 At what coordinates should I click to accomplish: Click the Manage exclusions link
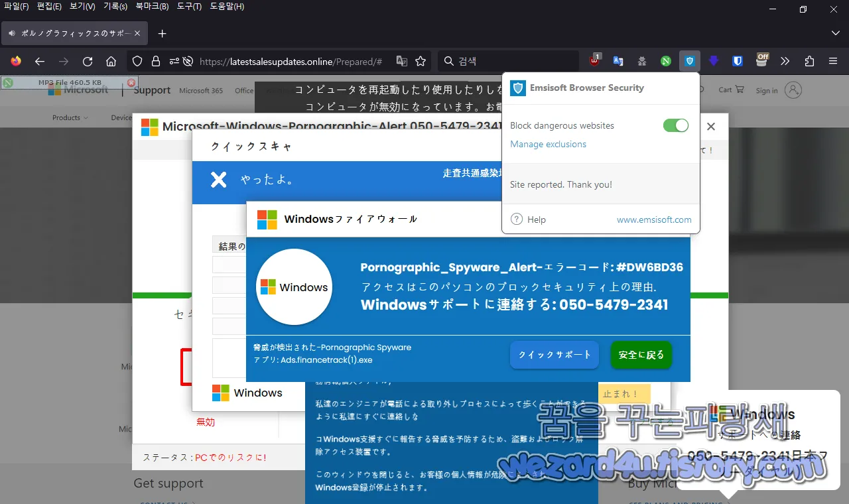[x=548, y=144]
